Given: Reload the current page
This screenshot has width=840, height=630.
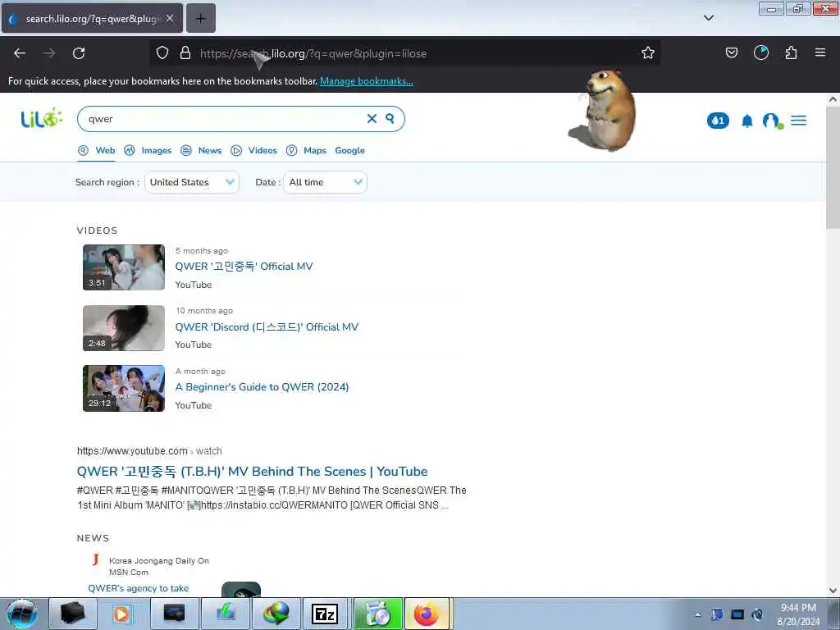Looking at the screenshot, I should click(x=79, y=53).
